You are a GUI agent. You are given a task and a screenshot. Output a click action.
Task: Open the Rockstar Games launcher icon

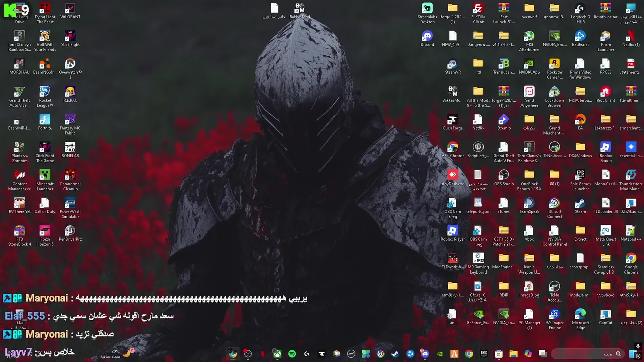[x=554, y=69]
